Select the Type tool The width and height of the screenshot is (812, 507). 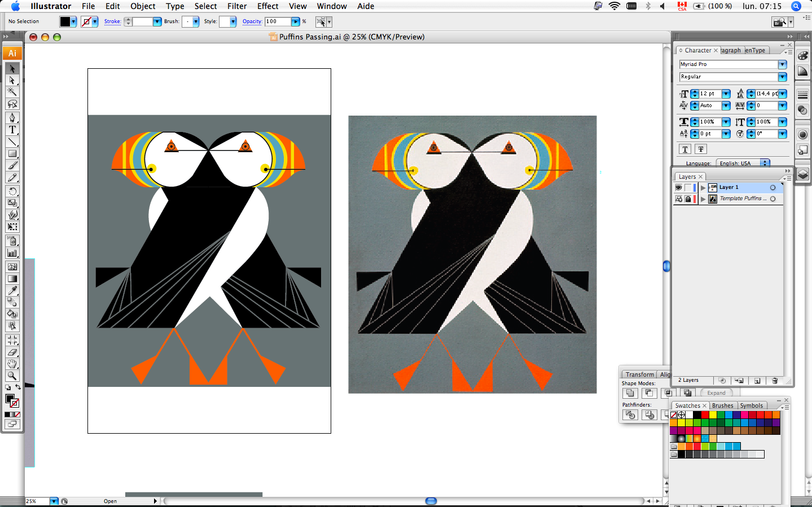click(12, 130)
